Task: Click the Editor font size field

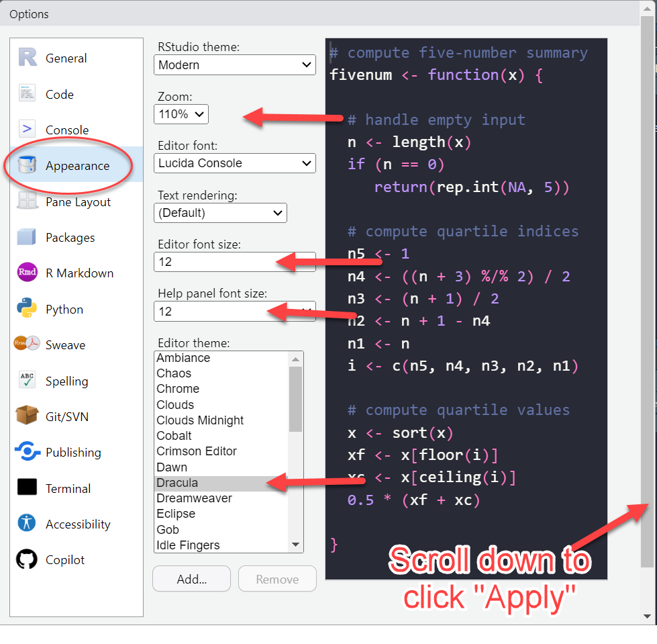Action: tap(234, 262)
